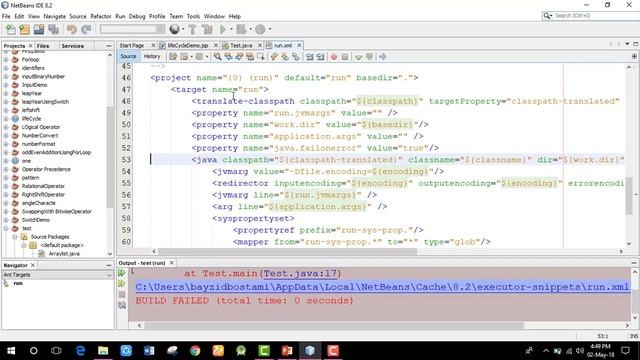
Task: Click the Stop icon in Output panel sidebar
Action: pos(122,294)
